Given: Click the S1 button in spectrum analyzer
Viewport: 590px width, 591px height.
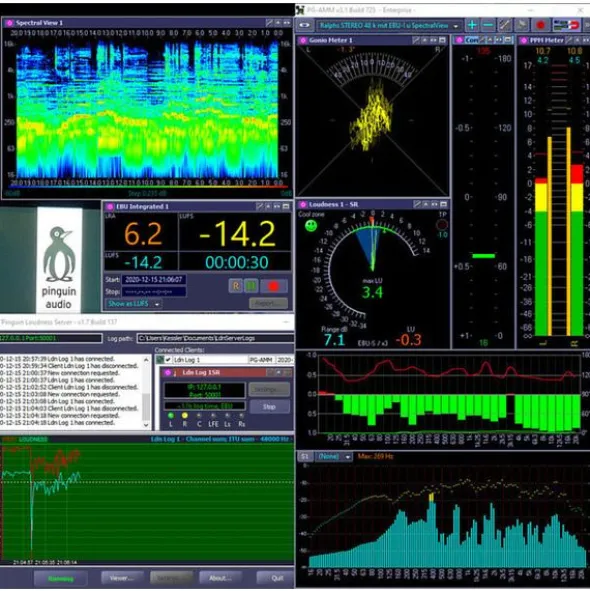Looking at the screenshot, I should [305, 457].
